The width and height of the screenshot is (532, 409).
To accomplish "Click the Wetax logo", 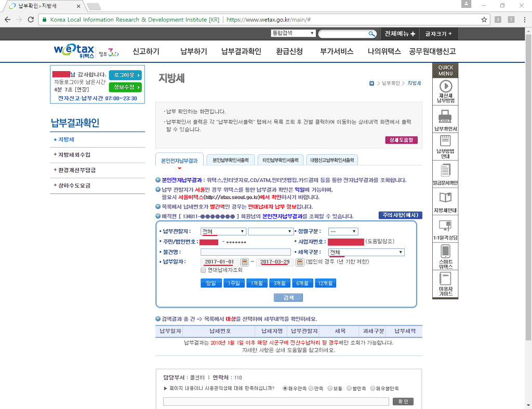I will click(x=74, y=51).
